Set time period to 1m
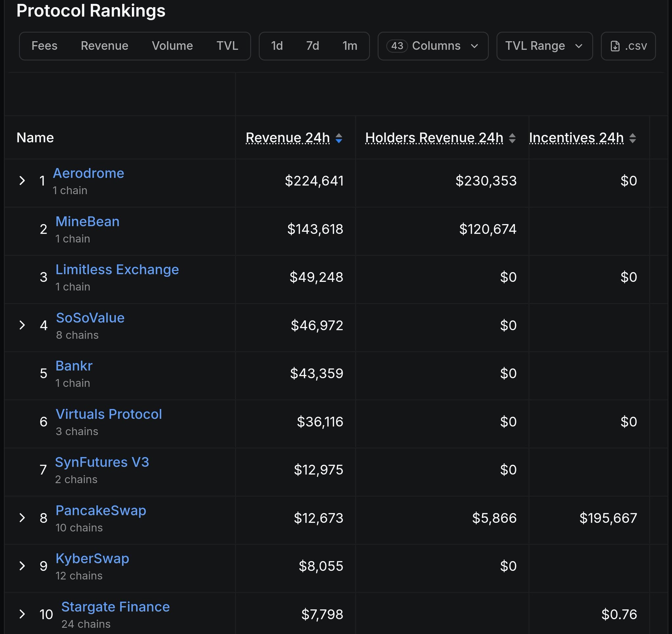 pyautogui.click(x=349, y=46)
